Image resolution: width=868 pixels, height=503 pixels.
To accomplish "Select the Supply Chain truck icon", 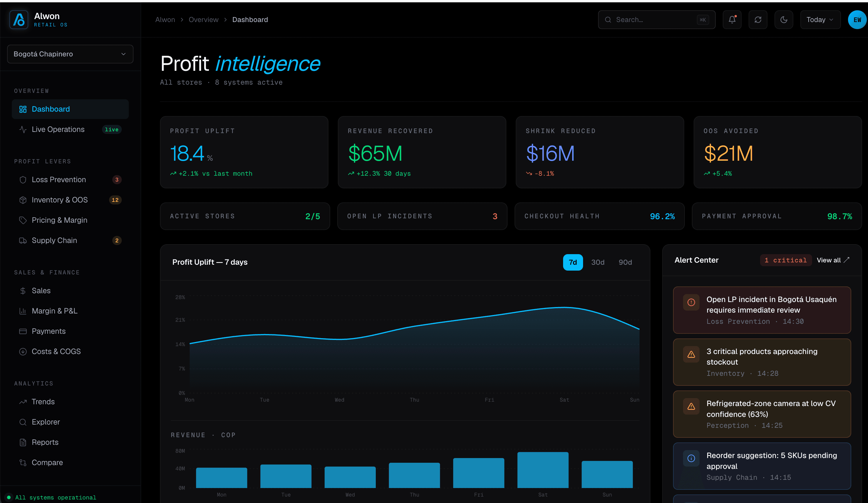I will coord(23,241).
